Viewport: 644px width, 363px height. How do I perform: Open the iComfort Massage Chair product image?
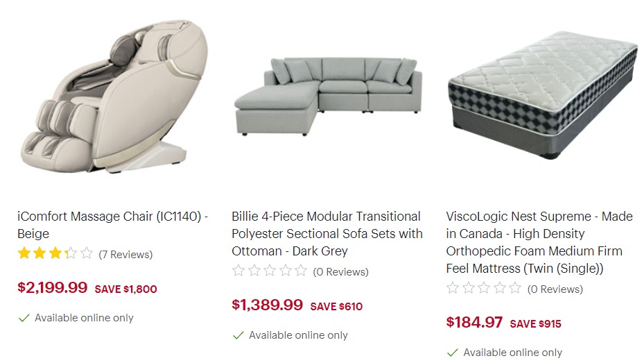[x=114, y=96]
